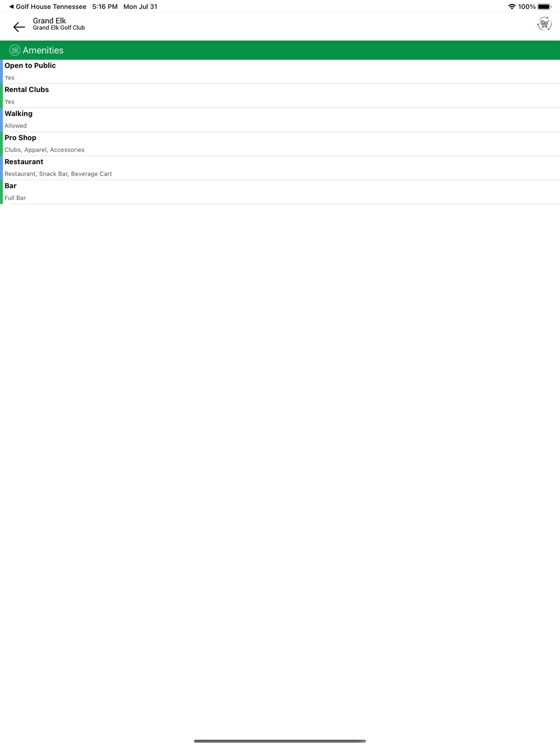
Task: Select the Pro Shop row
Action: 280,144
